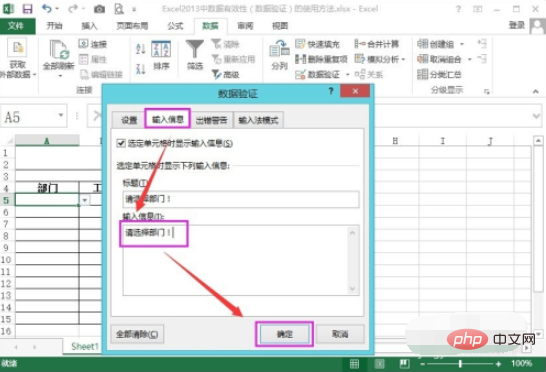
Task: Click the message box scroll down arrow
Action: click(x=352, y=289)
